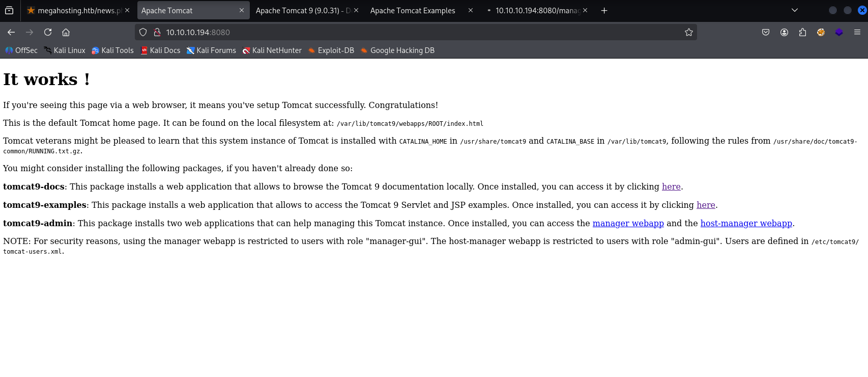Open the Exploit-DB bookmark

[331, 50]
